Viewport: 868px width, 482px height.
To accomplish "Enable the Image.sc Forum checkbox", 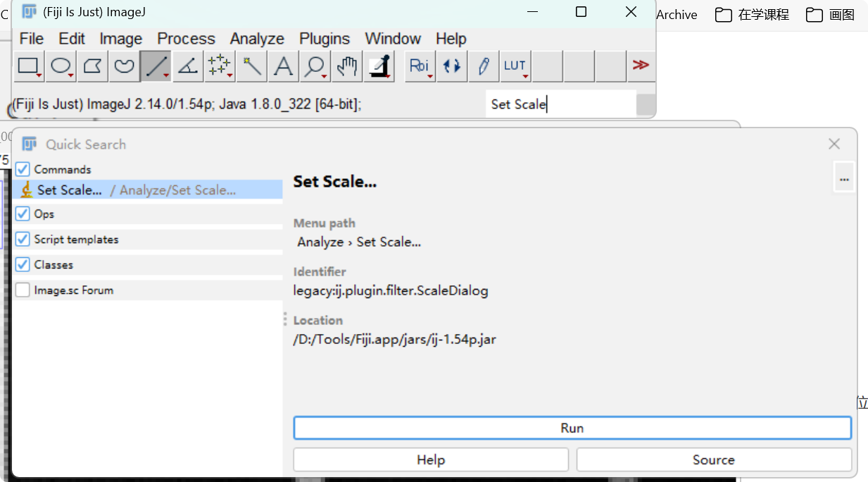I will [23, 290].
